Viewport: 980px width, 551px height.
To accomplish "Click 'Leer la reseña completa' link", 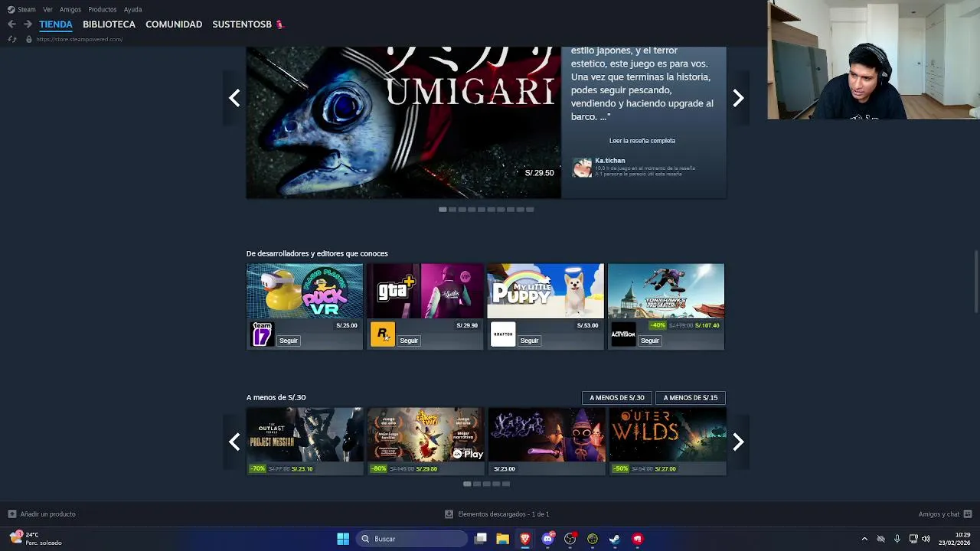I will (x=642, y=141).
